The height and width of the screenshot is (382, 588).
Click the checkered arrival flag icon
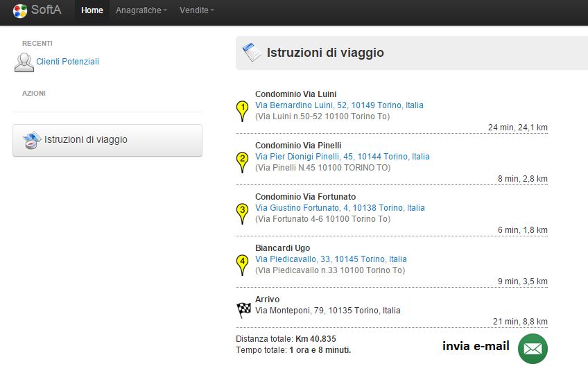244,310
